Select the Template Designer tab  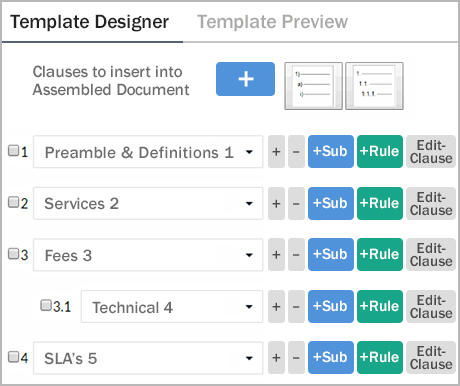click(x=90, y=22)
